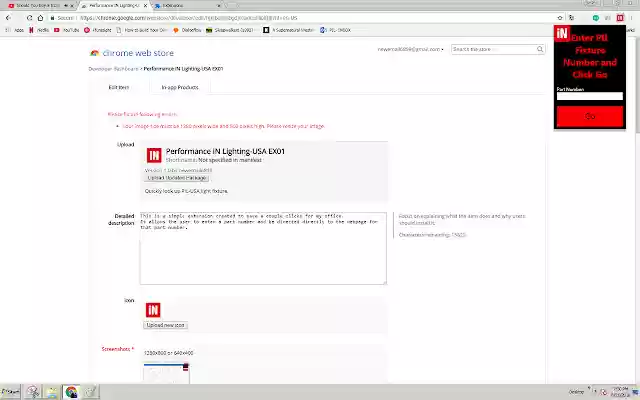Click the Upload Updated Package button
Viewport: 640px width, 400px height.
pyautogui.click(x=177, y=178)
